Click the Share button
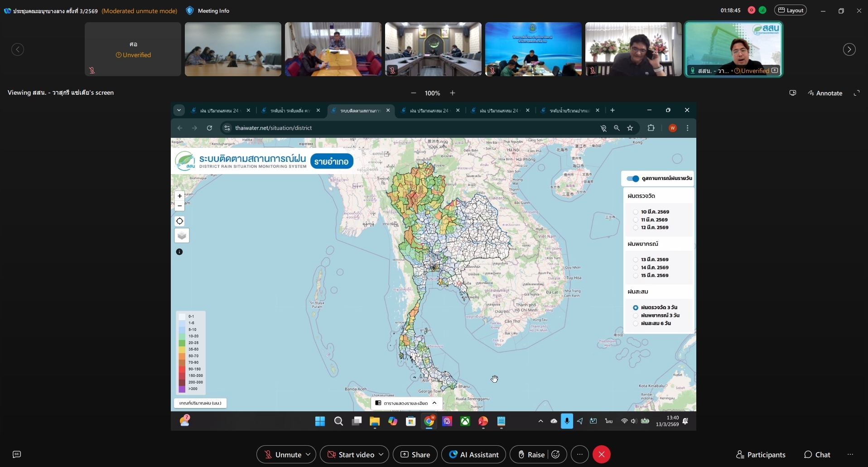The height and width of the screenshot is (467, 868). 415,454
